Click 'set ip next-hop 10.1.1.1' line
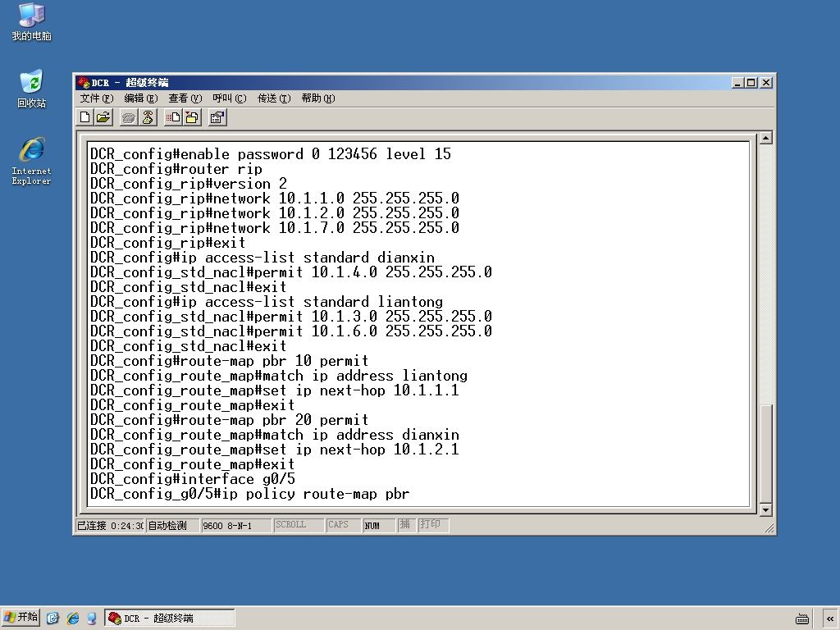The image size is (840, 630). 275,390
